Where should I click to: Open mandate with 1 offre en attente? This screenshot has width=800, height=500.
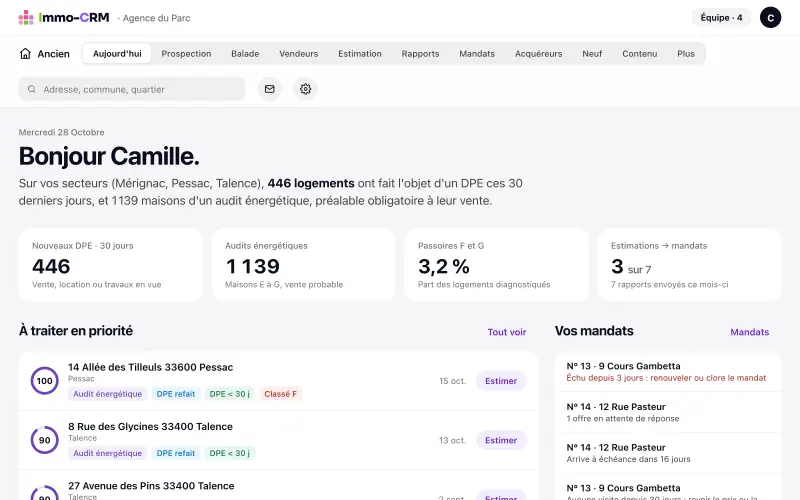click(667, 412)
